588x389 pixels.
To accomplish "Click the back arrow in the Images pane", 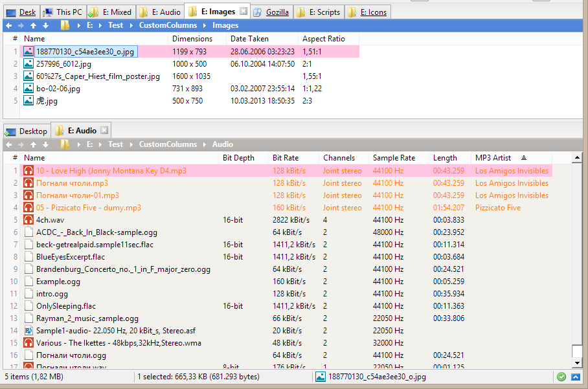I will (x=9, y=25).
